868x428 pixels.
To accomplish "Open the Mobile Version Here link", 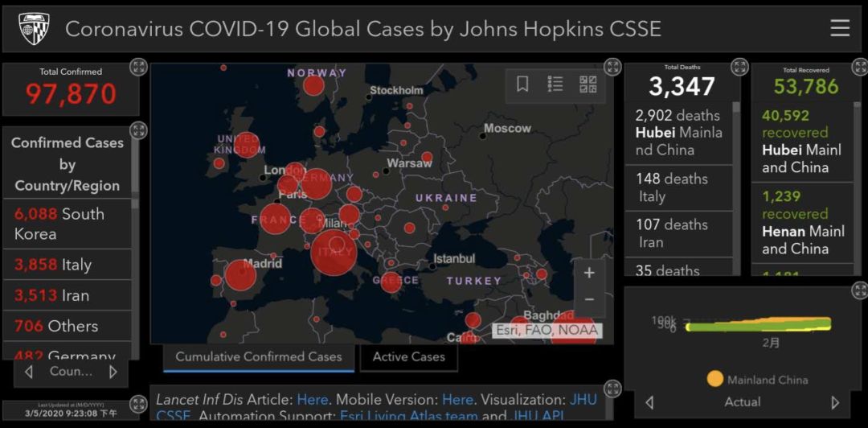I will [x=457, y=400].
